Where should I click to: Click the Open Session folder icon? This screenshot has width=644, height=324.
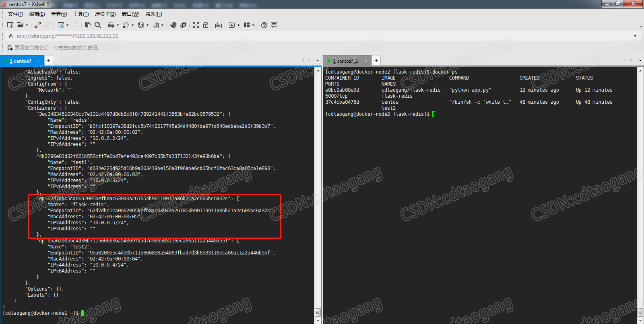coord(20,25)
